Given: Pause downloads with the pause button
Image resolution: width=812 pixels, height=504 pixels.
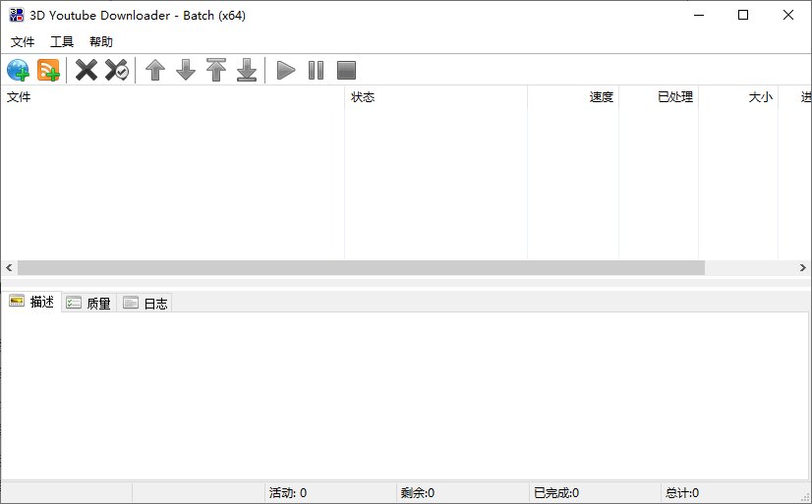Looking at the screenshot, I should coord(316,70).
